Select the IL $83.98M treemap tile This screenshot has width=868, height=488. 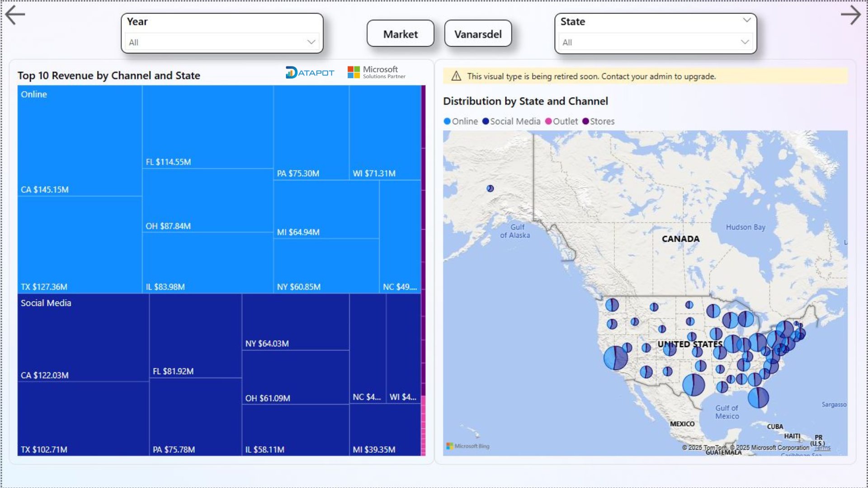coord(208,263)
